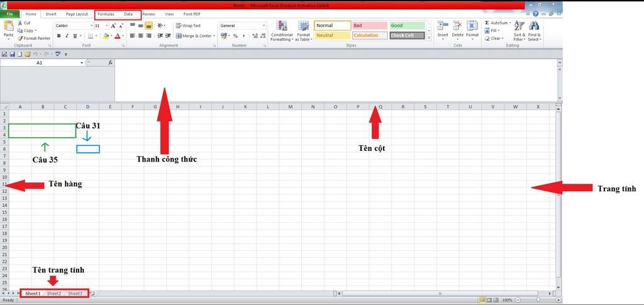
Task: Click Merge & Center button
Action: [195, 36]
